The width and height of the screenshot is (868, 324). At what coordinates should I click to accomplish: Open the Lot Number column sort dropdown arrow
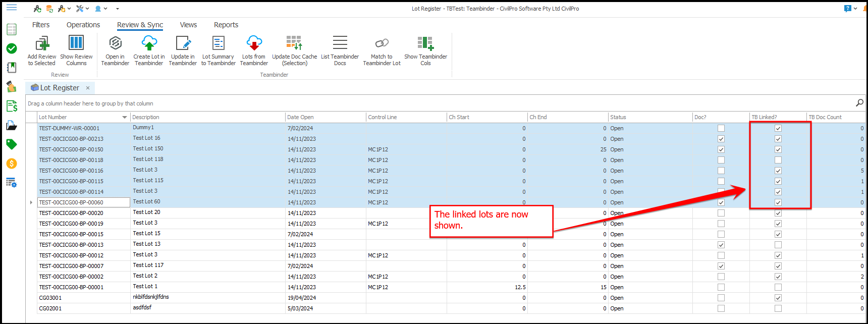point(125,117)
